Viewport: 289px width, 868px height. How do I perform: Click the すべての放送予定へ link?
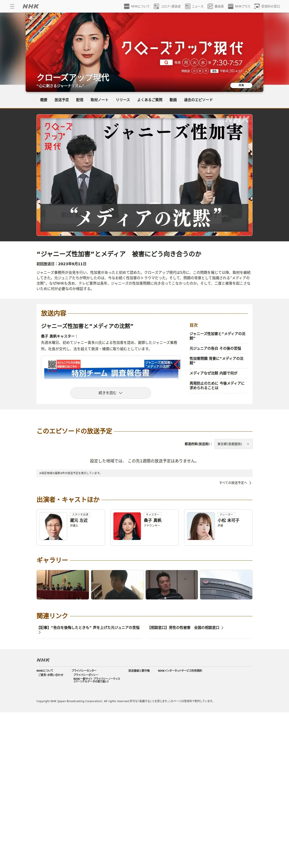(x=235, y=483)
